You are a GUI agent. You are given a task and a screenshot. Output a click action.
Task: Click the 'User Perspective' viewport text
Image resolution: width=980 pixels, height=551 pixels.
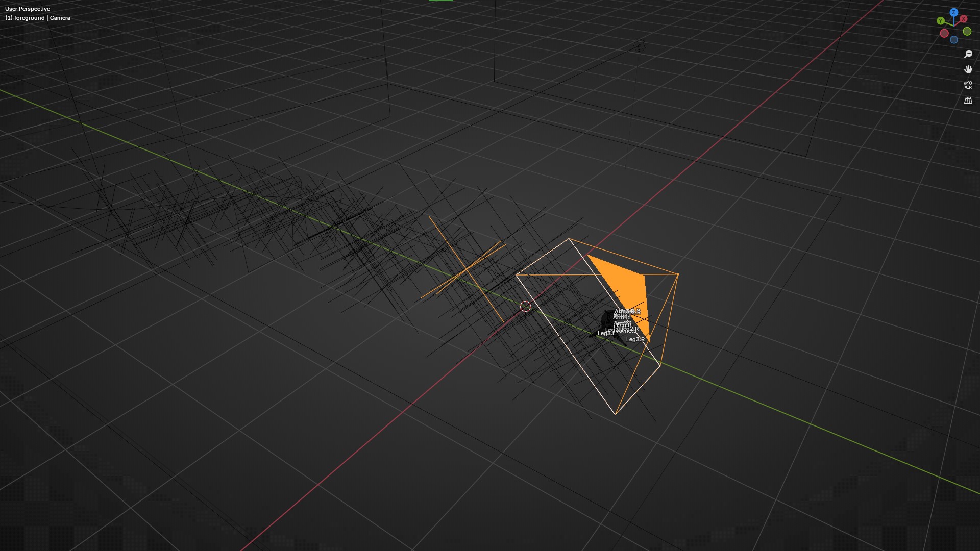point(28,9)
